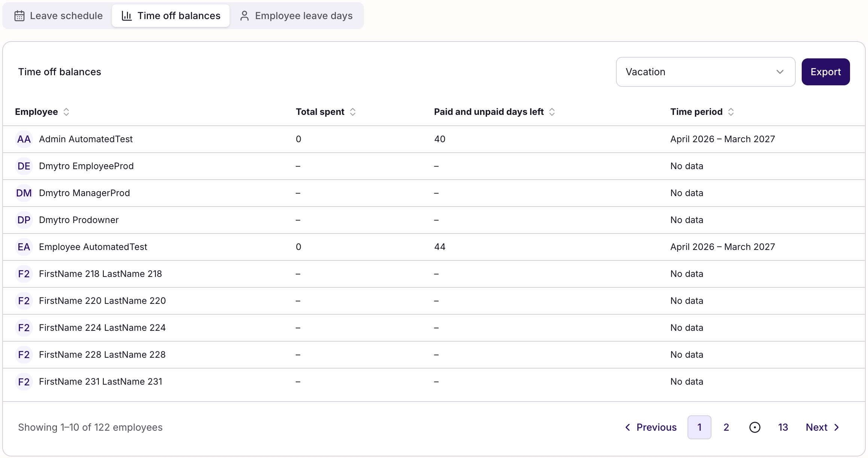Switch to the Leave schedule tab
The image size is (868, 458).
click(x=58, y=16)
